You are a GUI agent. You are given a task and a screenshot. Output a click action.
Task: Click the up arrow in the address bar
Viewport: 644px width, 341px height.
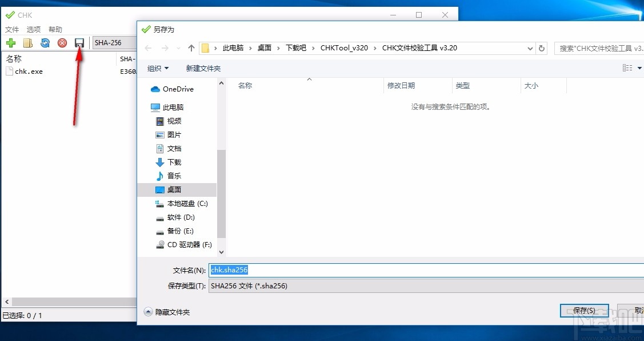tap(191, 48)
